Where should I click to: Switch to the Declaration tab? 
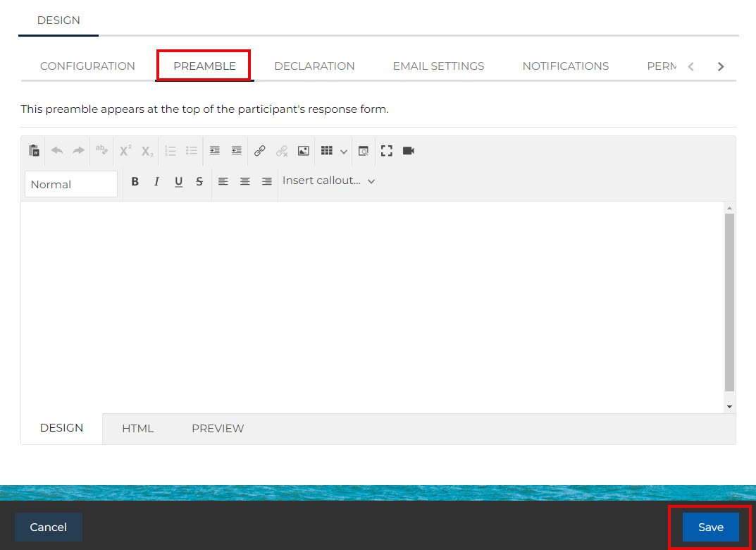pos(314,66)
